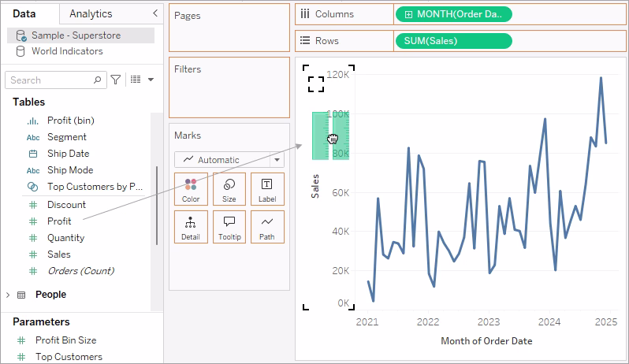
Task: Click the filter fields funnel icon
Action: tap(116, 80)
